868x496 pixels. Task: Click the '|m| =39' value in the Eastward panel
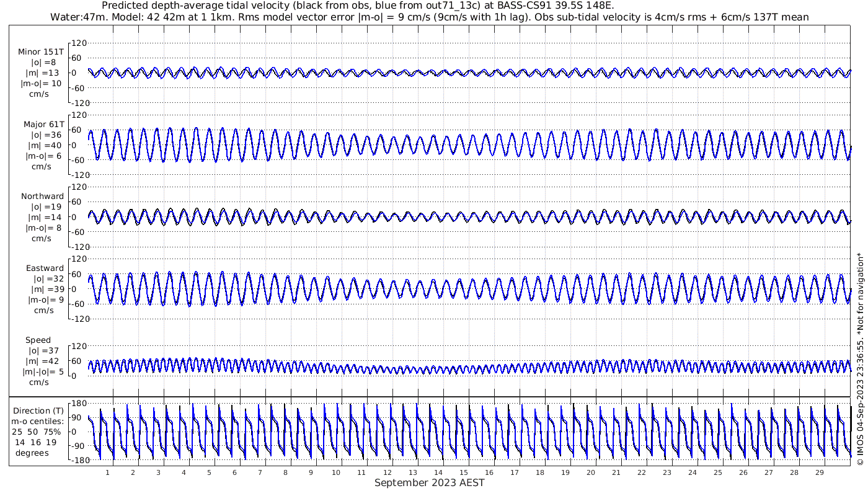48,290
